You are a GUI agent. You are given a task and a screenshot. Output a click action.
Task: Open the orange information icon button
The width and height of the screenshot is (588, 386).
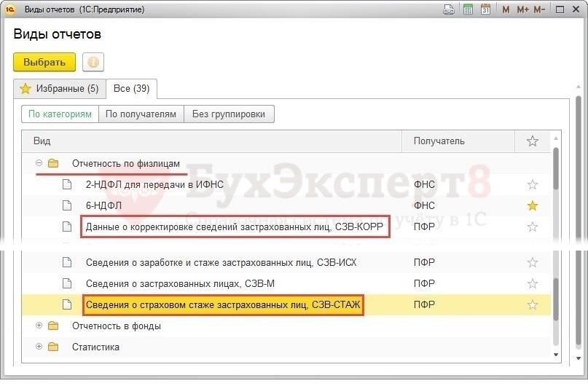tap(93, 62)
